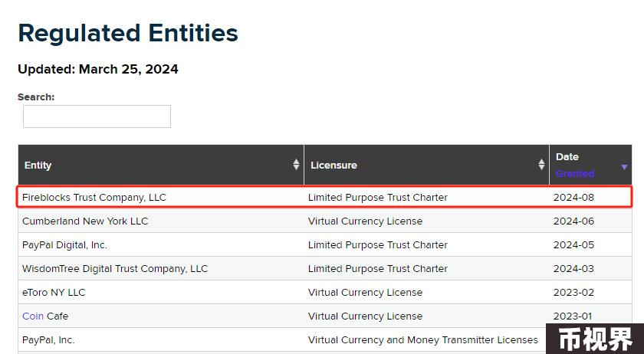Image resolution: width=644 pixels, height=354 pixels.
Task: Click the watermark logo in bottom corner
Action: (595, 339)
